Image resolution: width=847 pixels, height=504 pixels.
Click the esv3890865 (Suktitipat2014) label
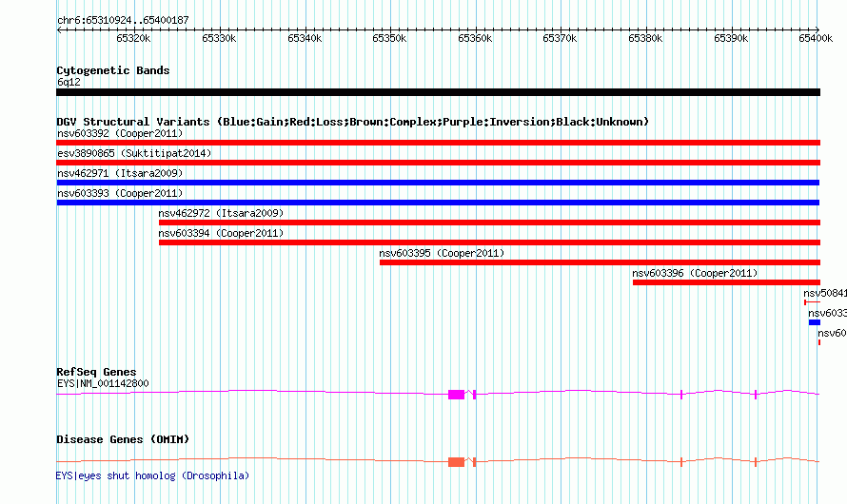pyautogui.click(x=134, y=153)
